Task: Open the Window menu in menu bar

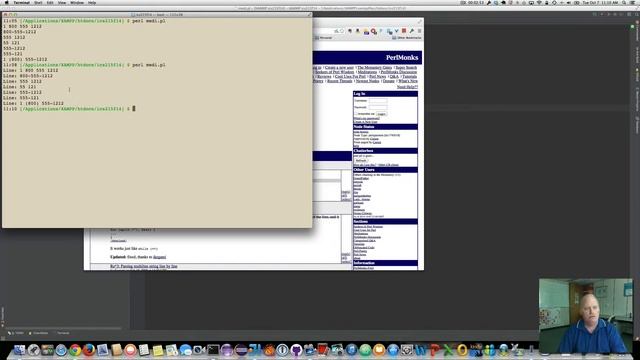Action: [77, 2]
